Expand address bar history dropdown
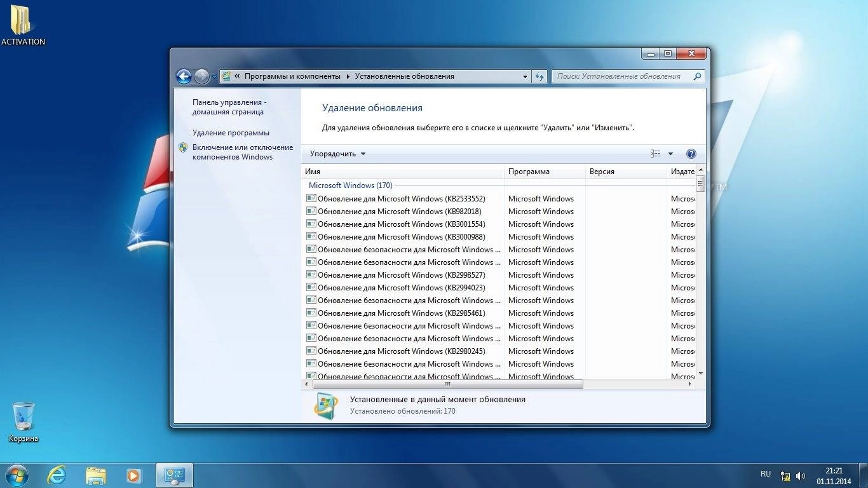The width and height of the screenshot is (868, 488). point(525,76)
